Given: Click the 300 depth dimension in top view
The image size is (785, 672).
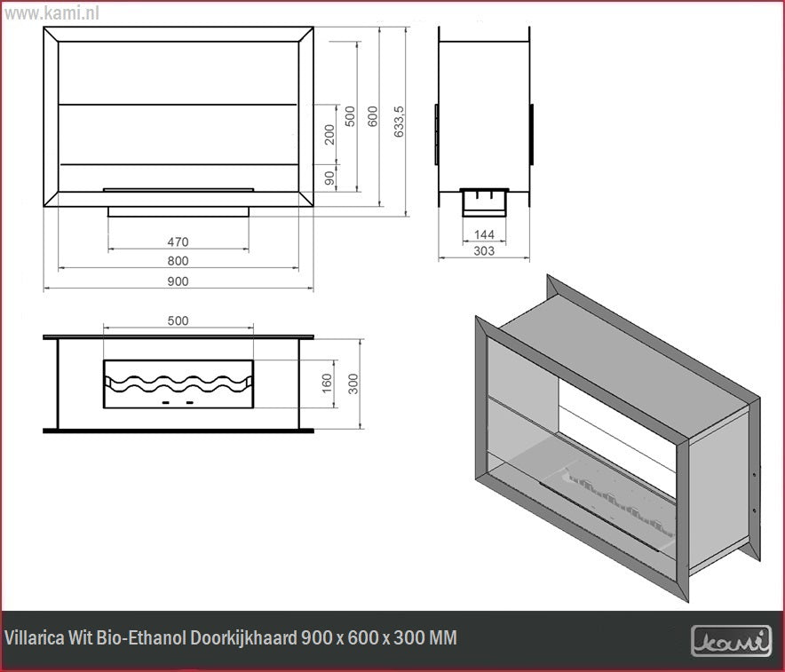Looking at the screenshot, I should tap(353, 383).
